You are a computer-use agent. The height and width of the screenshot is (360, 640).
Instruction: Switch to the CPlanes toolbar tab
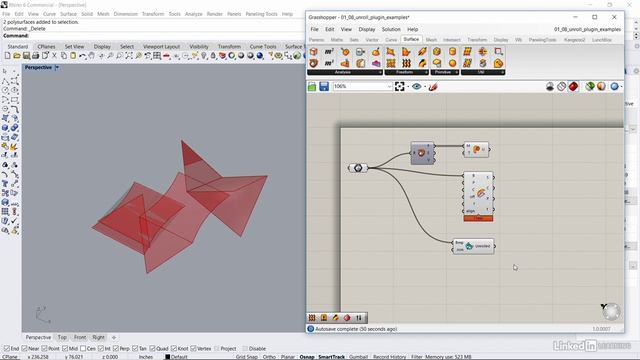tap(46, 47)
